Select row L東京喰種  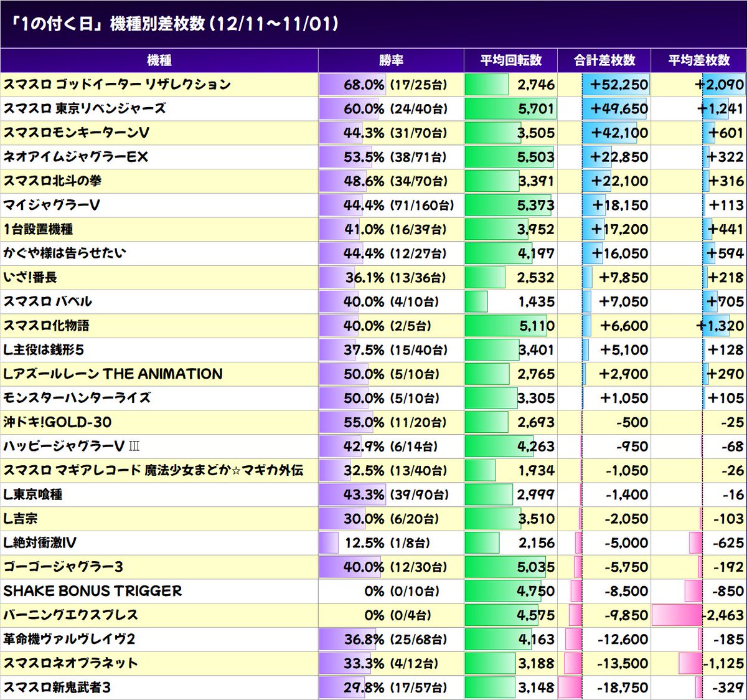[x=374, y=495]
